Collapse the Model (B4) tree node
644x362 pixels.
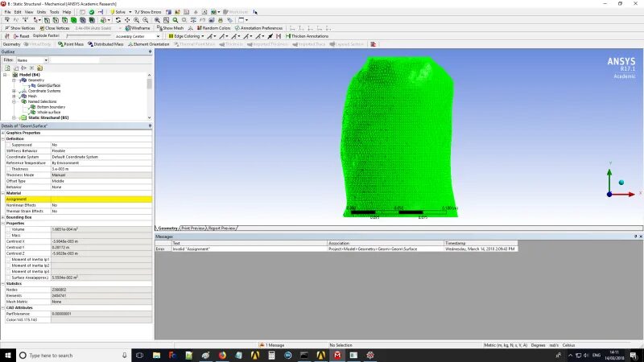[x=5, y=75]
